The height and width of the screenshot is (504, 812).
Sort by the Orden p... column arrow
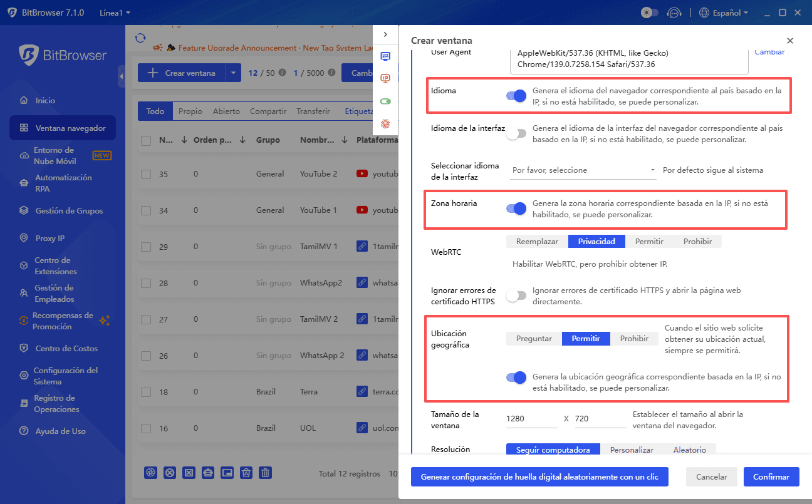tap(242, 140)
